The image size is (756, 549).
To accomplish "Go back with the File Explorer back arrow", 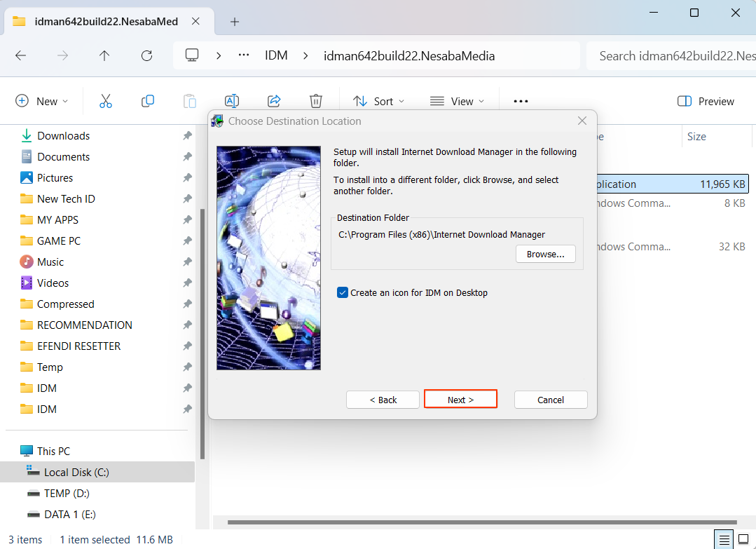I will tap(21, 56).
